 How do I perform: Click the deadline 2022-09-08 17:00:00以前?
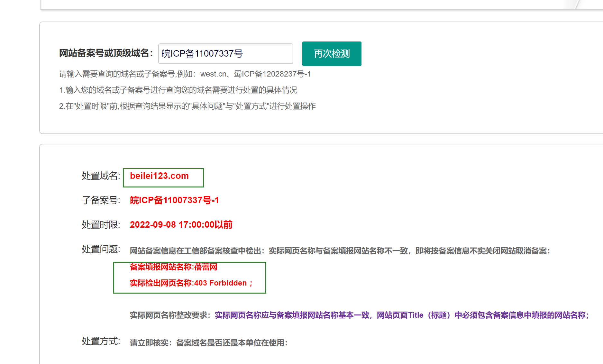181,225
